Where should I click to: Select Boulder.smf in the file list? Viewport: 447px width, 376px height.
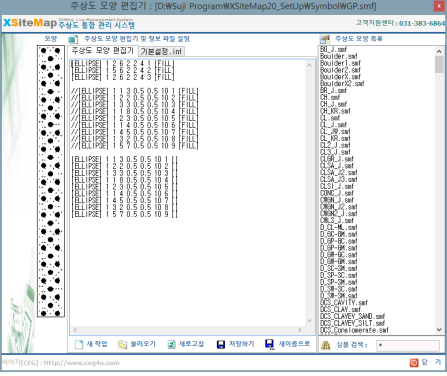tap(339, 56)
